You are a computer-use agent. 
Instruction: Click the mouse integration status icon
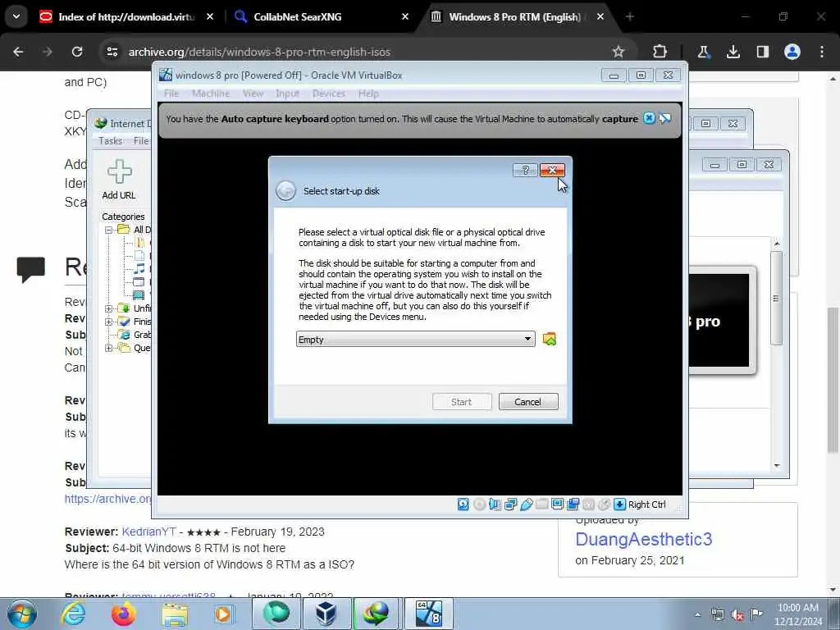[604, 504]
